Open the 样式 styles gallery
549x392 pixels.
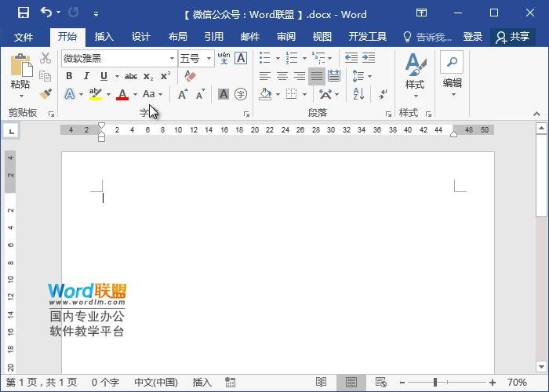(x=415, y=75)
